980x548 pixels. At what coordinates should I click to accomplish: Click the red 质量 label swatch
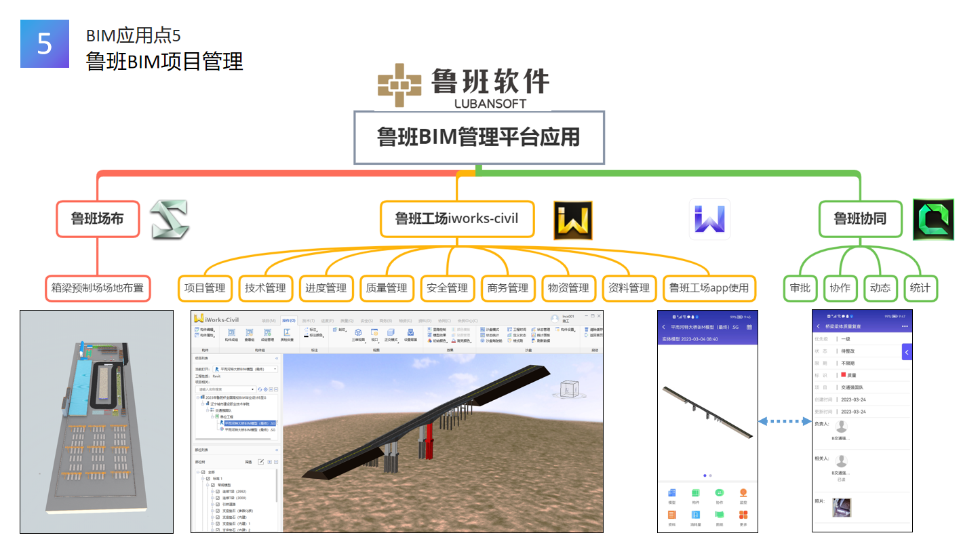(x=843, y=374)
